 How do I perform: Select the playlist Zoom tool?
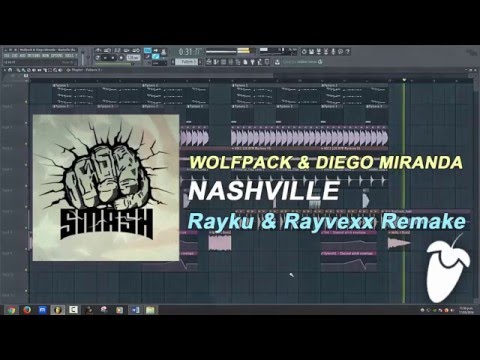[x=55, y=70]
